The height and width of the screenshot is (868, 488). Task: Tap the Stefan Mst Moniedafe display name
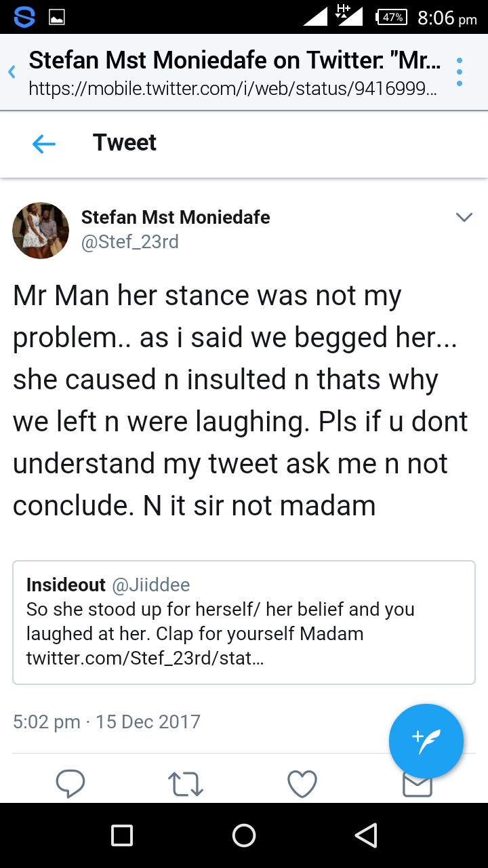[176, 218]
